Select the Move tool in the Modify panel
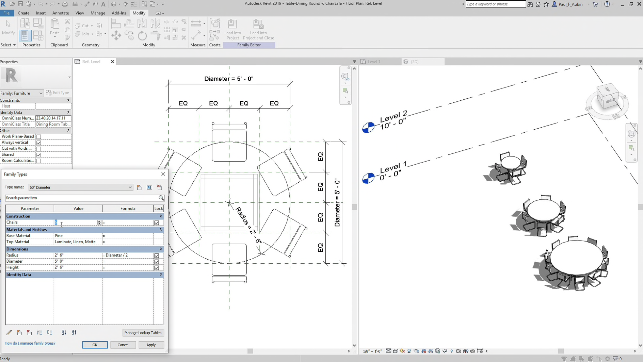Viewport: 644px width, 362px height. coord(116,35)
